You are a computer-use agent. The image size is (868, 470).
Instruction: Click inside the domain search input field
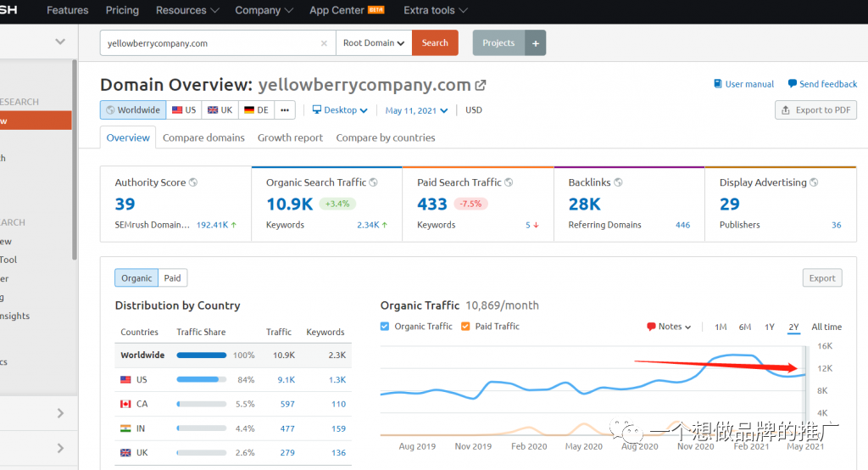click(210, 43)
